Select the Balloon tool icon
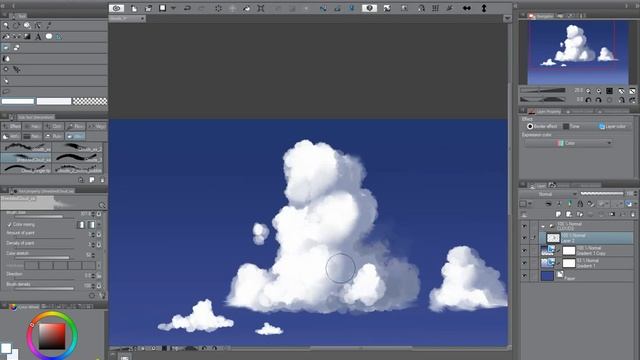Image resolution: width=640 pixels, height=360 pixels. tap(49, 36)
